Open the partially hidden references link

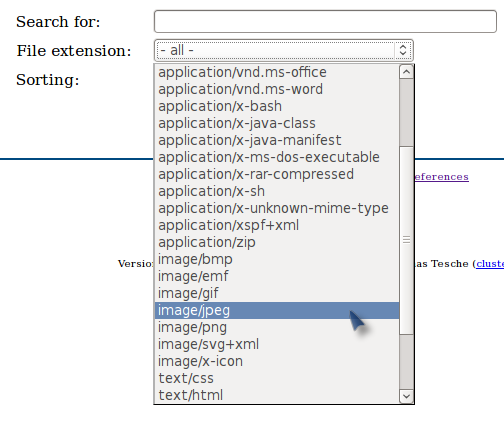[442, 177]
